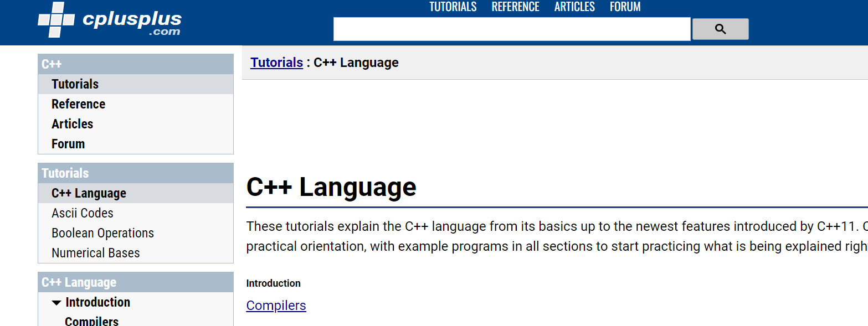This screenshot has width=868, height=326.
Task: Click the Tutorials sidebar box header
Action: pos(136,173)
